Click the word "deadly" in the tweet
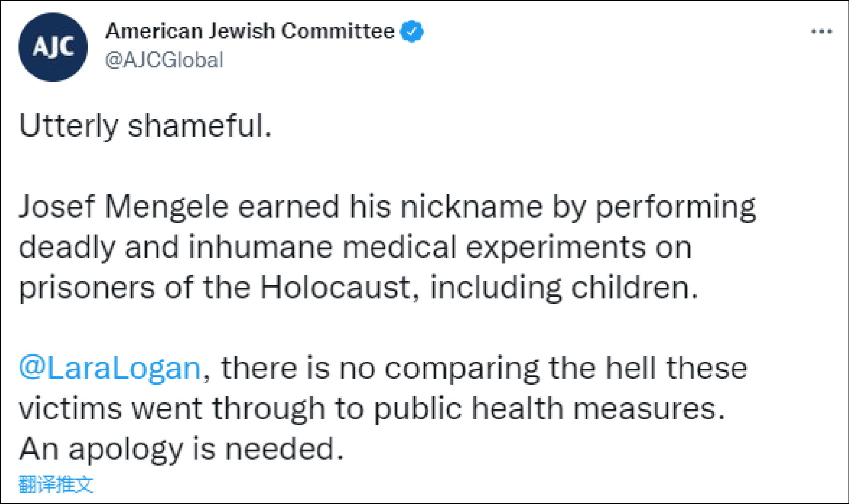 (x=67, y=247)
